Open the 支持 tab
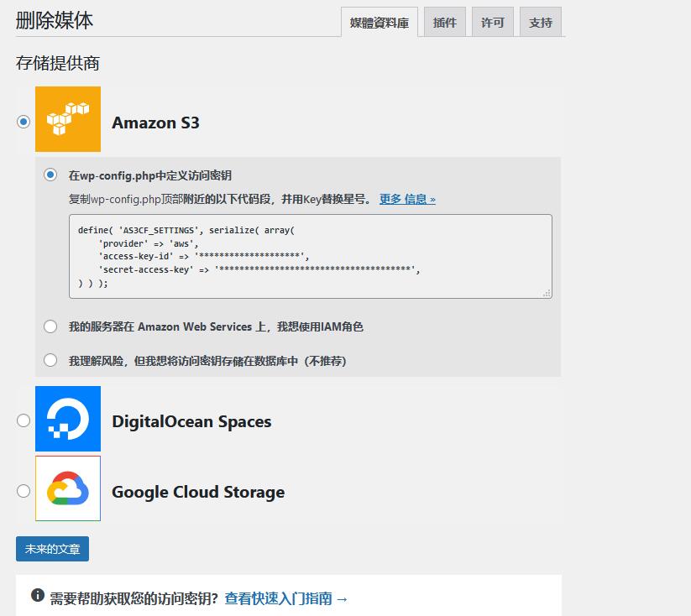The image size is (691, 616). click(541, 22)
